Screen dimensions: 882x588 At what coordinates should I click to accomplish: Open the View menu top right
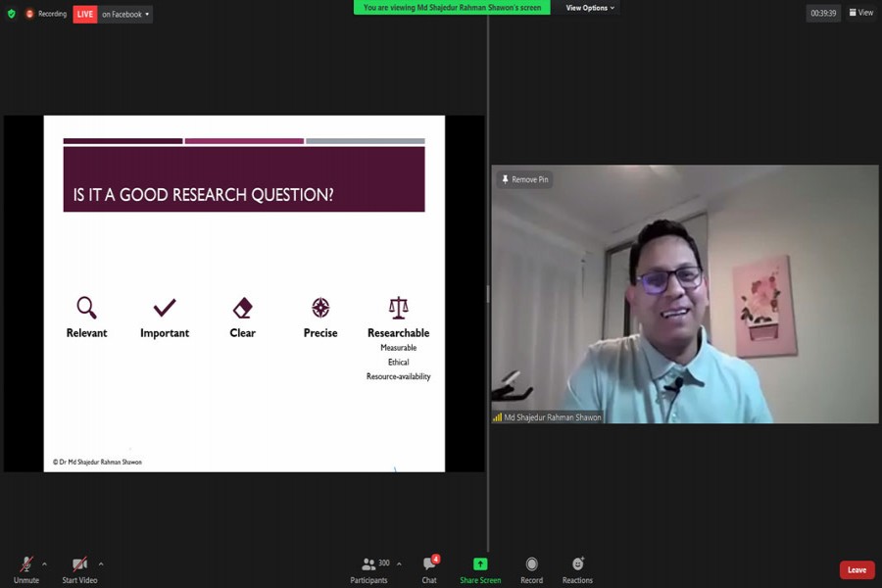coord(859,13)
